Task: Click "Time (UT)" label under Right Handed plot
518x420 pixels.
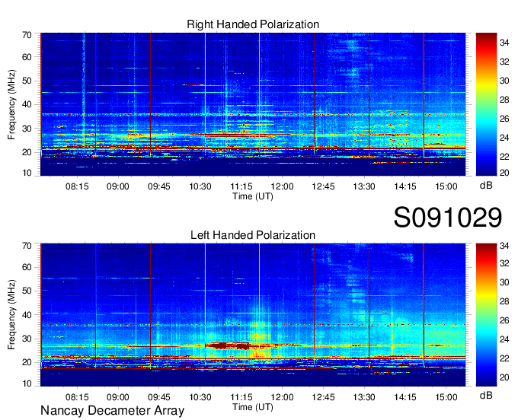Action: coord(253,196)
